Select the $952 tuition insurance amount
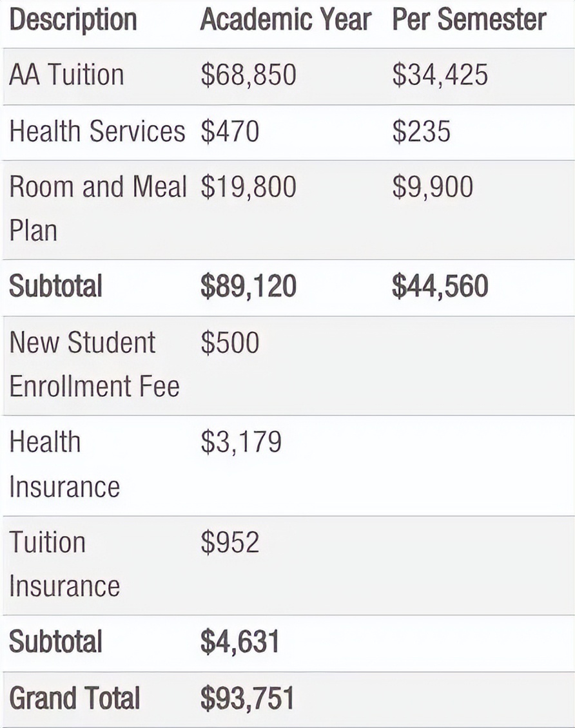 (229, 542)
